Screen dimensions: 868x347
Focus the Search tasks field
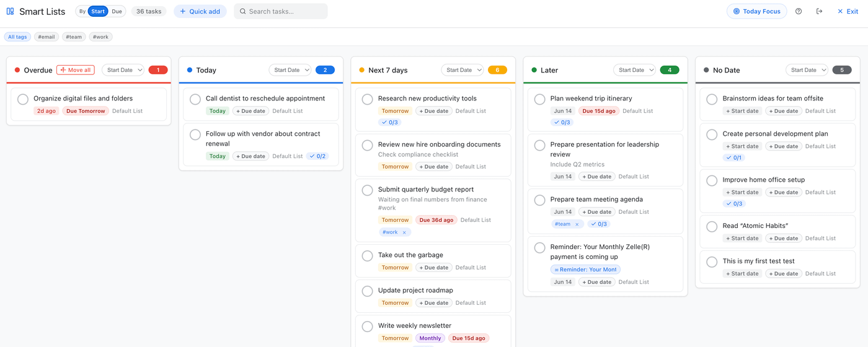pyautogui.click(x=281, y=11)
